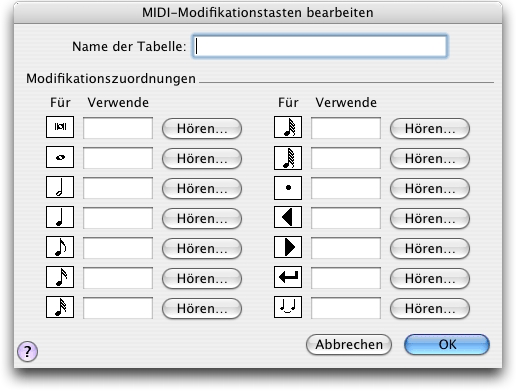
Task: Click the eighth note icon
Action: tap(60, 247)
